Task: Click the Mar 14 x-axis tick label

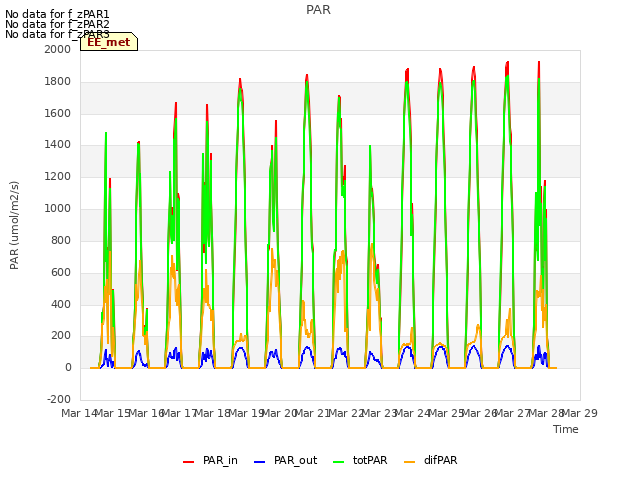Action: click(x=79, y=413)
